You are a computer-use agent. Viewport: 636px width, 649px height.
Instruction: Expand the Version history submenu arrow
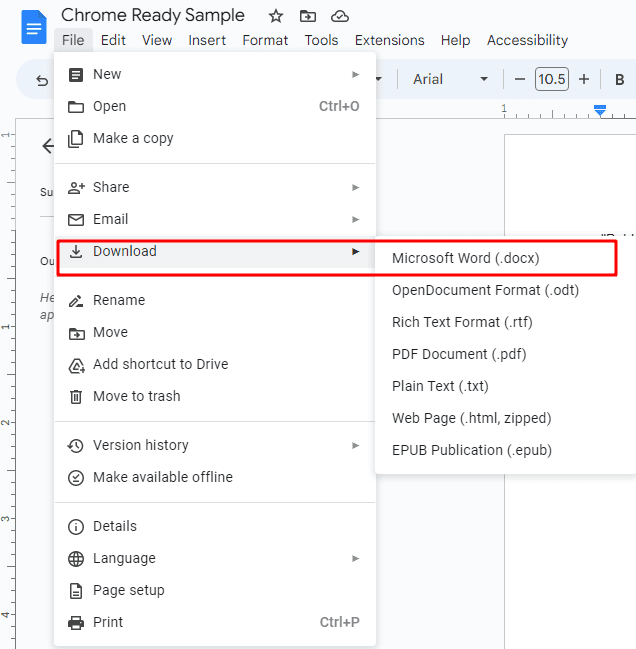(x=355, y=445)
